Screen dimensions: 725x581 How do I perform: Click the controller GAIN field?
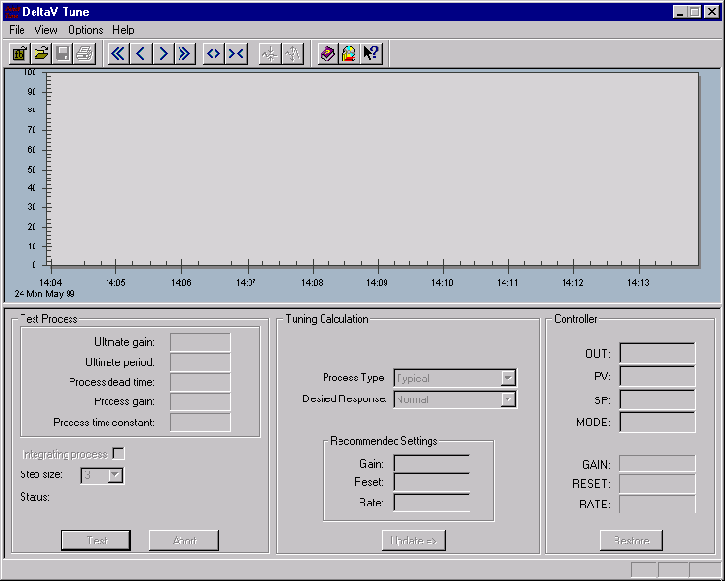657,464
